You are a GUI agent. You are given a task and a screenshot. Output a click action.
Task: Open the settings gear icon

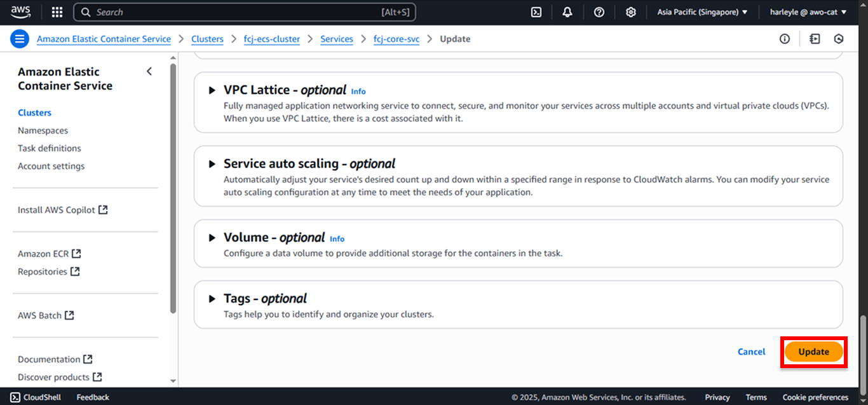(630, 12)
